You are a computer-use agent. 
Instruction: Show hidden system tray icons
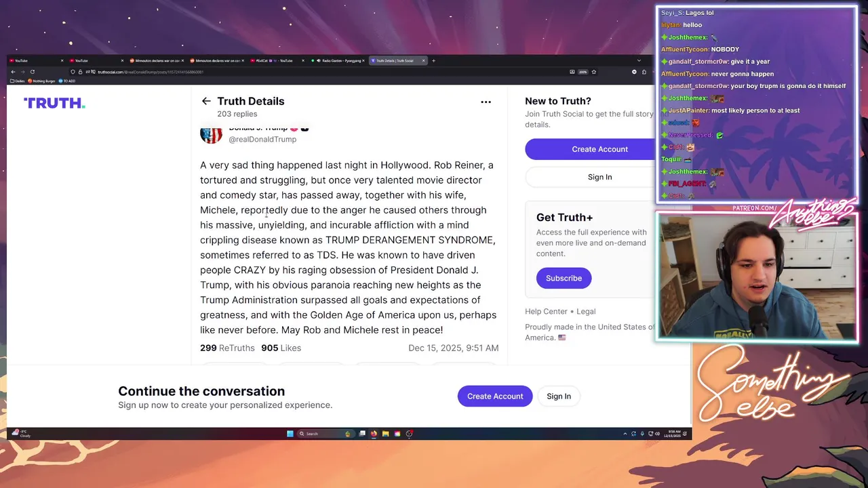625,434
